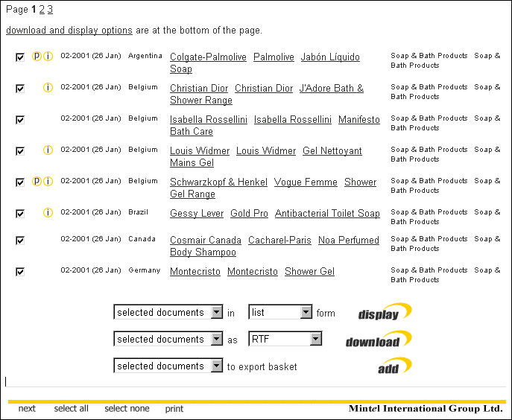Open info icon for Louis Widmer row
Image resolution: width=512 pixels, height=420 pixels.
[48, 150]
